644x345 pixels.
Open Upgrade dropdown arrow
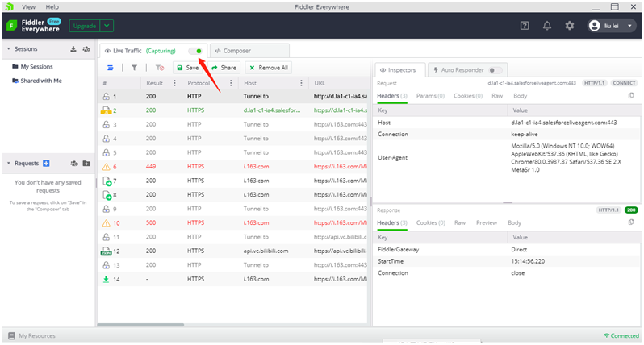point(107,26)
